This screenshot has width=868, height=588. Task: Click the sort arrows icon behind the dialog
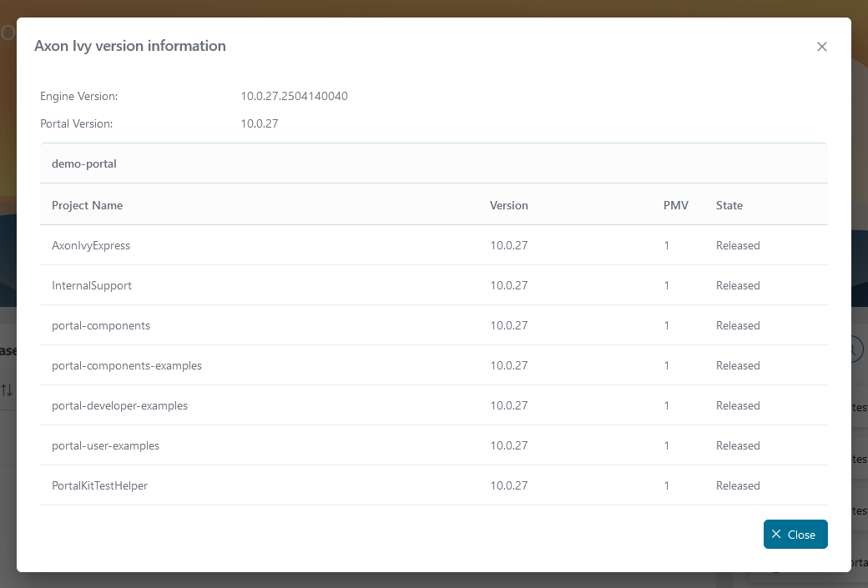[7, 390]
